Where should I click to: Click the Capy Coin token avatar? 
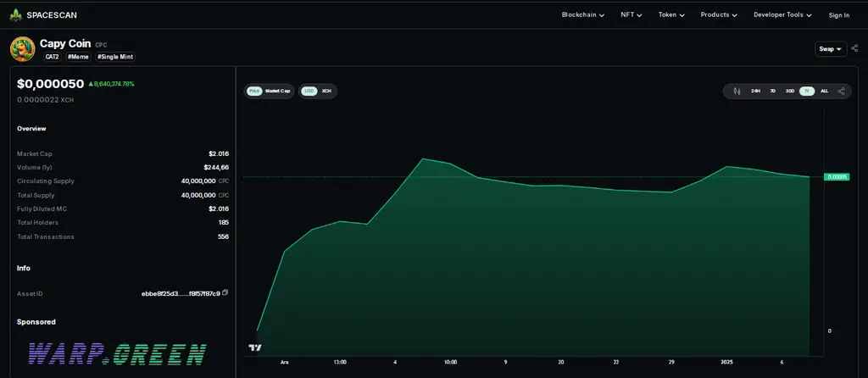coord(23,48)
